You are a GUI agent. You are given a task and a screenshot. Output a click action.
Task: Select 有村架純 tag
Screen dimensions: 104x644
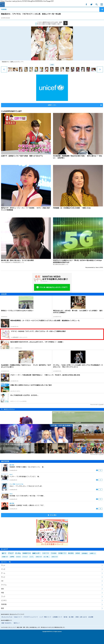click(71, 553)
